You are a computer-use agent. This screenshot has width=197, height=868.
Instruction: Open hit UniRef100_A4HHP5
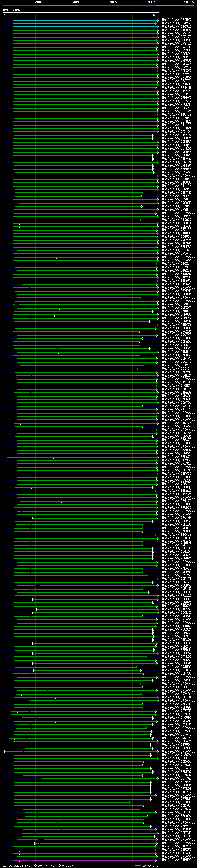click(176, 860)
